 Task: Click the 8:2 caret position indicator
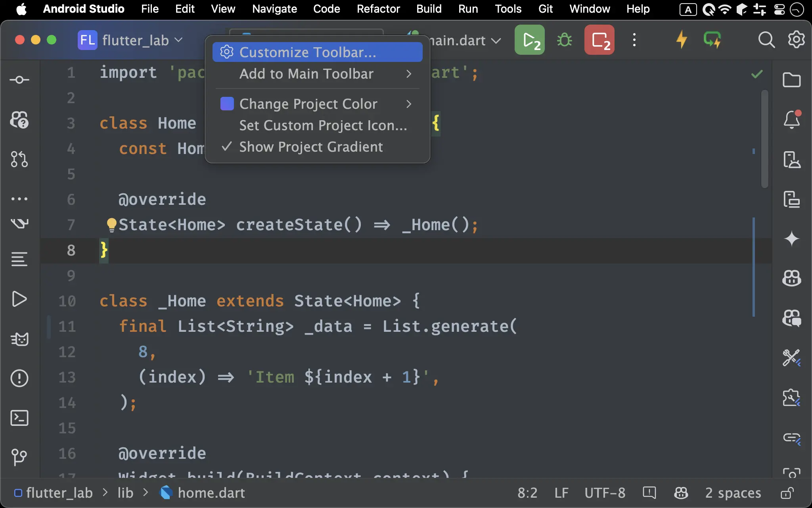pyautogui.click(x=527, y=493)
